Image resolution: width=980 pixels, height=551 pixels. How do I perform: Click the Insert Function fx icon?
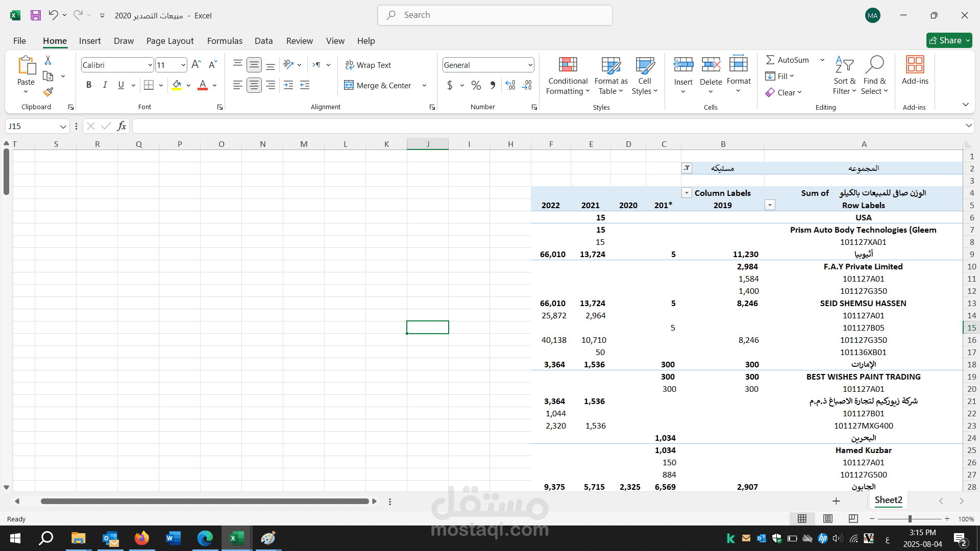point(121,126)
